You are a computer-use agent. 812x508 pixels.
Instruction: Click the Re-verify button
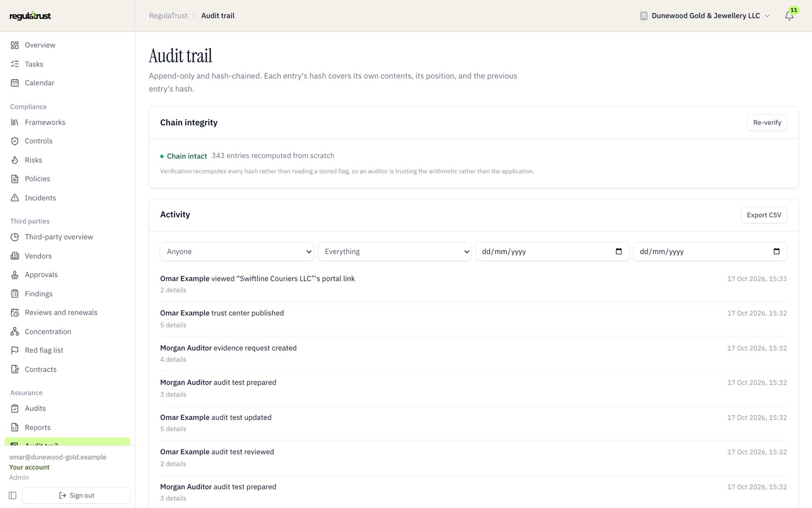coord(767,122)
